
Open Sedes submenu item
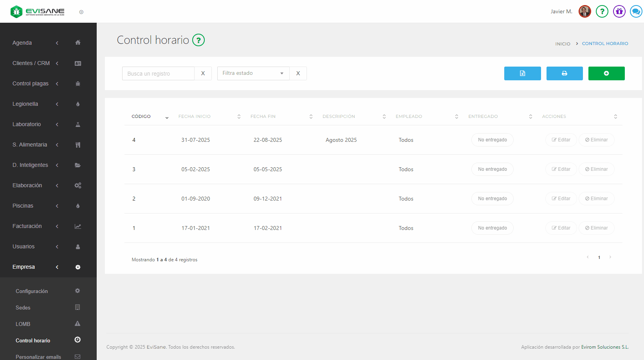point(23,308)
